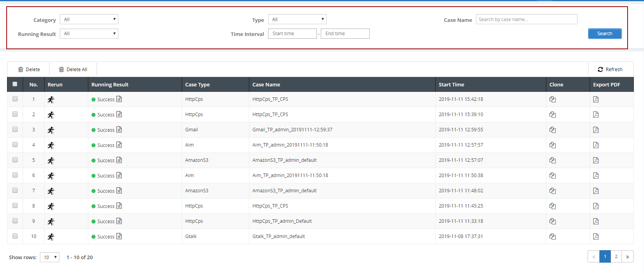Tick the select-all checkbox in table header

[x=15, y=84]
